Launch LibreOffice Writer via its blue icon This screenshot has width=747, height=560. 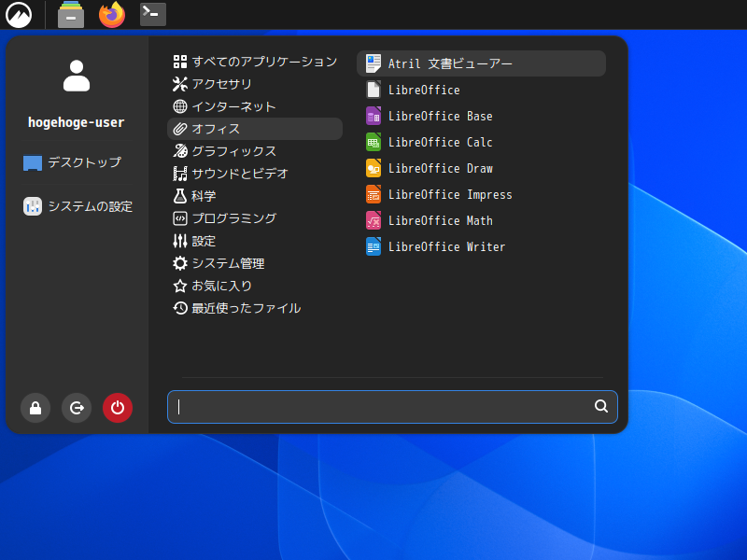coord(373,246)
